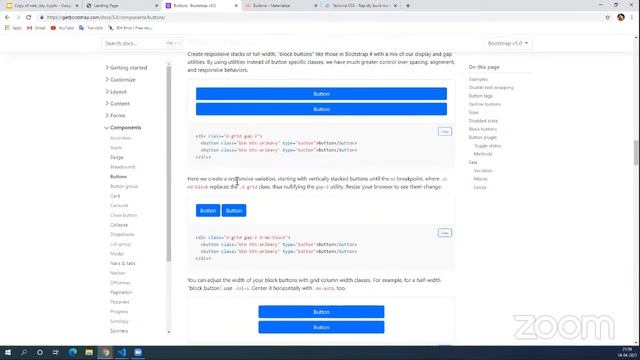Launch Microsoft Edge from the taskbar
The height and width of the screenshot is (360, 640).
73,352
